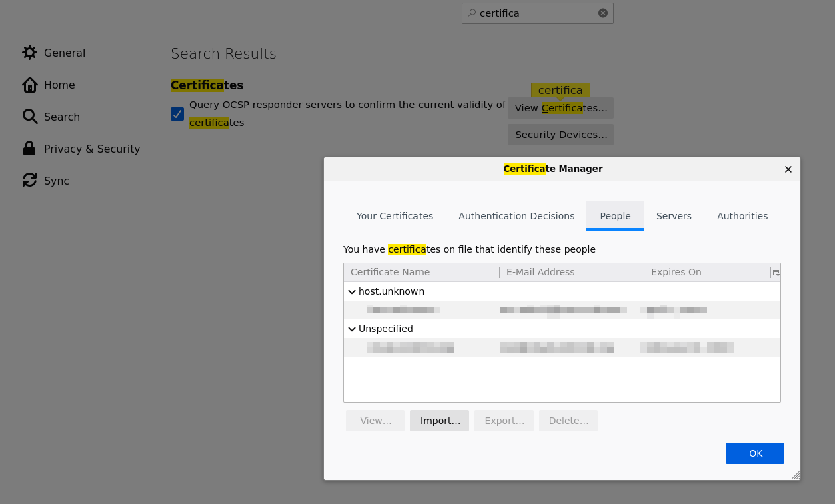Clear the search field with X icon

point(603,13)
